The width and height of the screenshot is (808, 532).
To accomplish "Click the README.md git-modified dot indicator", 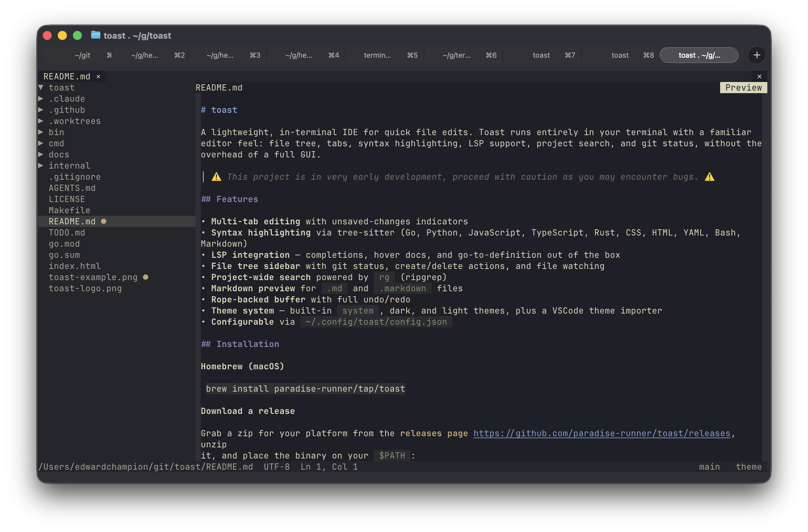I will [104, 221].
